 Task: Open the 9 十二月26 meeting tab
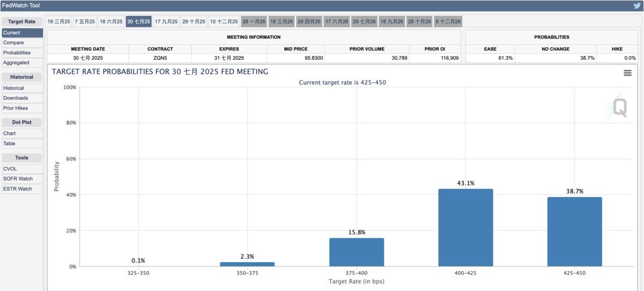pyautogui.click(x=448, y=21)
